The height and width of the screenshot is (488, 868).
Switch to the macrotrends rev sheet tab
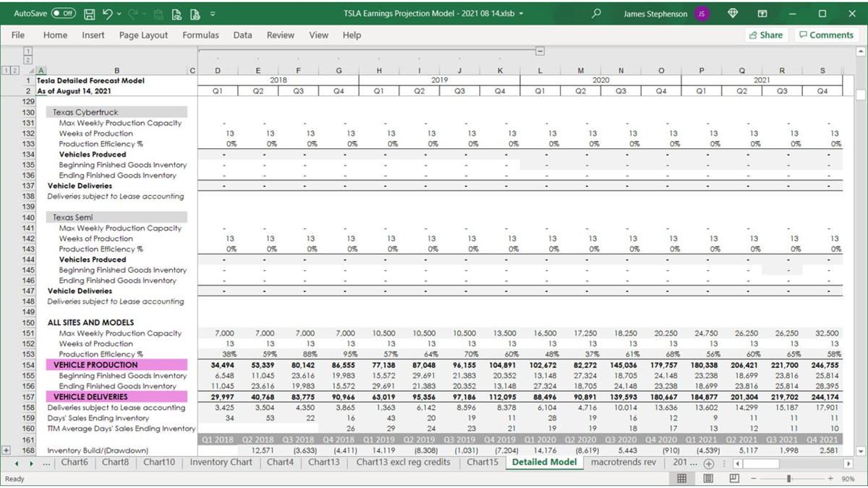(x=624, y=462)
